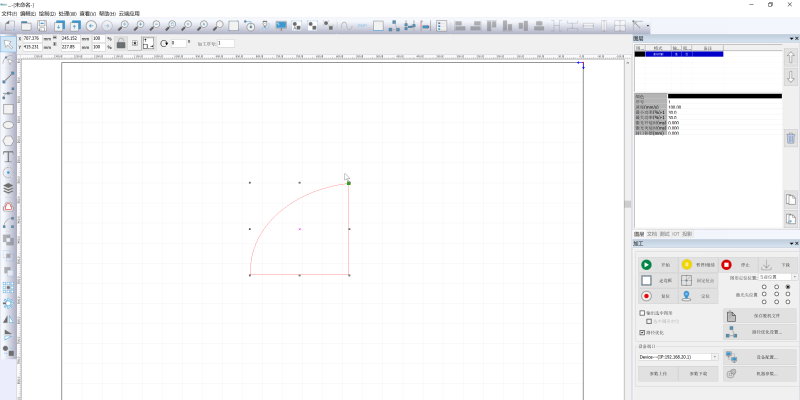Click the Import icon with down arrow
Screen dimensions: 800x400
click(x=60, y=26)
